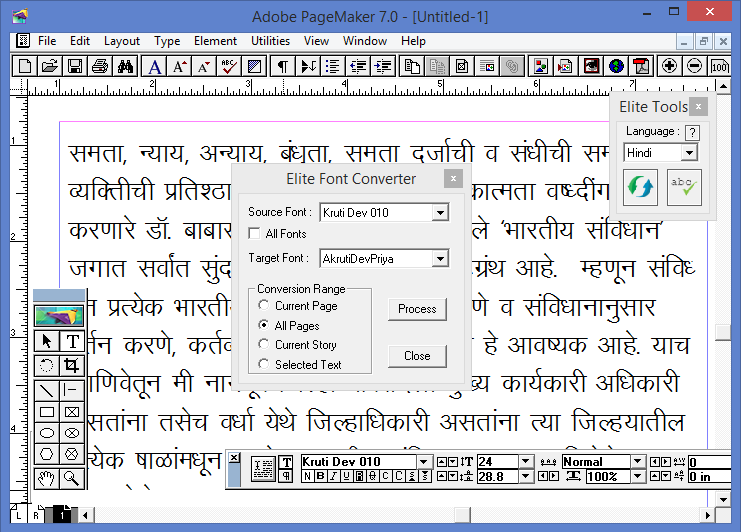The width and height of the screenshot is (741, 532).
Task: Click the vertical scrollbar thumb
Action: pos(724,332)
